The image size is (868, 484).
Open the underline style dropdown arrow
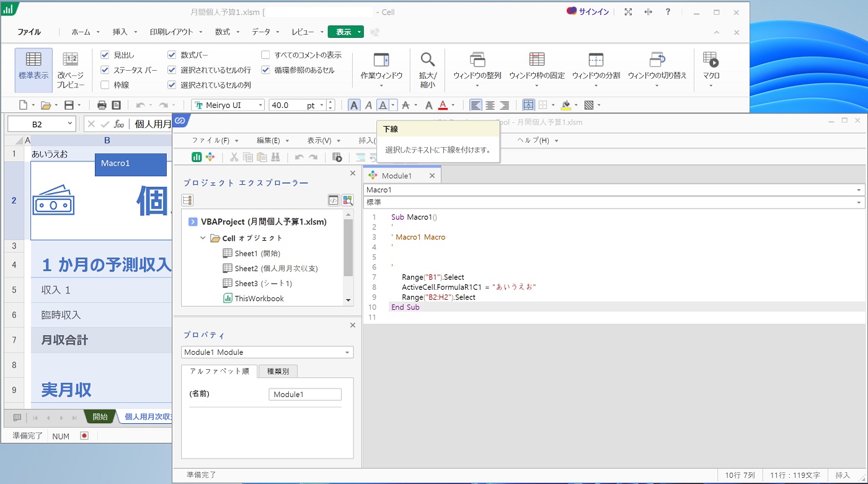pos(393,105)
